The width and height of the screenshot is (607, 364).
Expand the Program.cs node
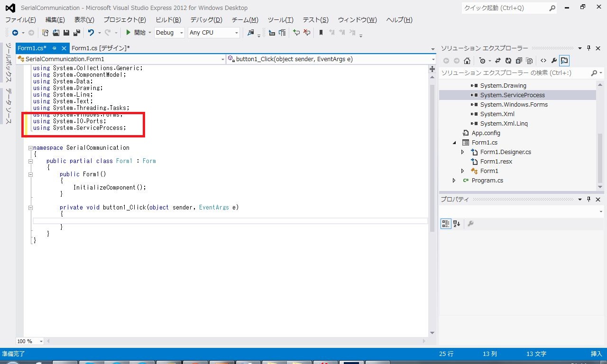pos(454,180)
